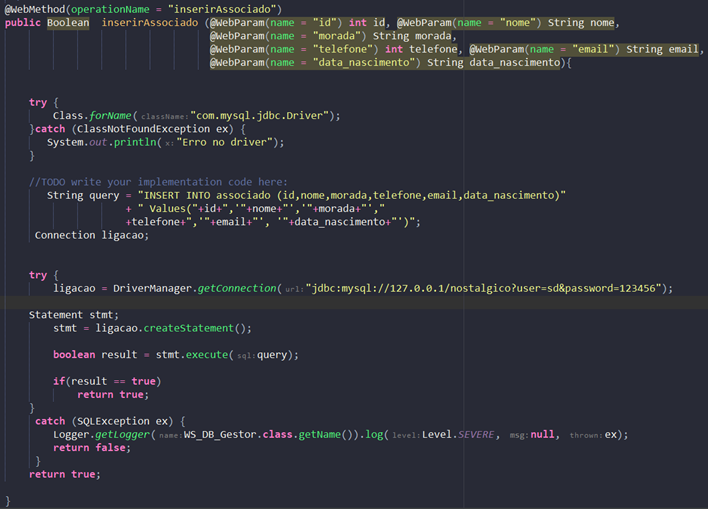
Task: Click the inserirAssociado method name in declaration
Action: 149,23
